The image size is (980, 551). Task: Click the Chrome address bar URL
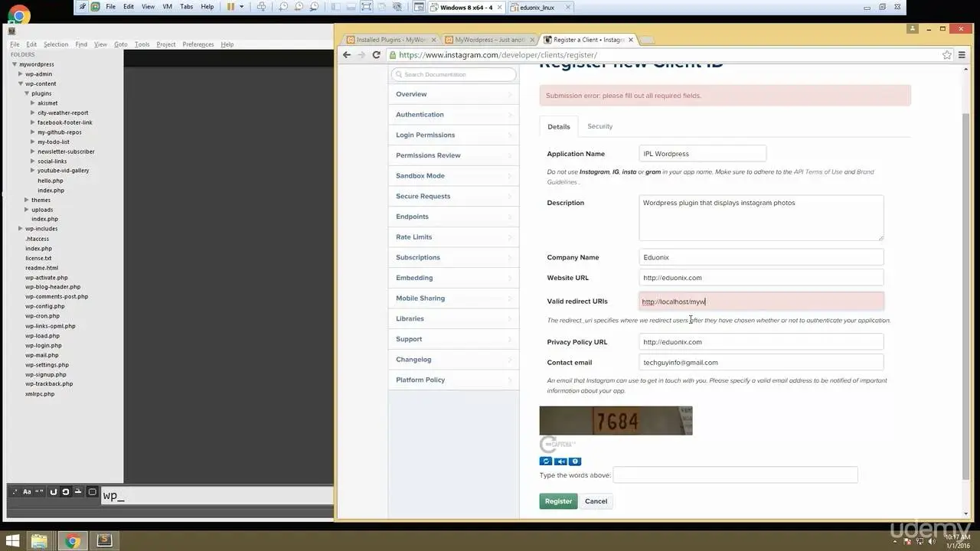[498, 55]
